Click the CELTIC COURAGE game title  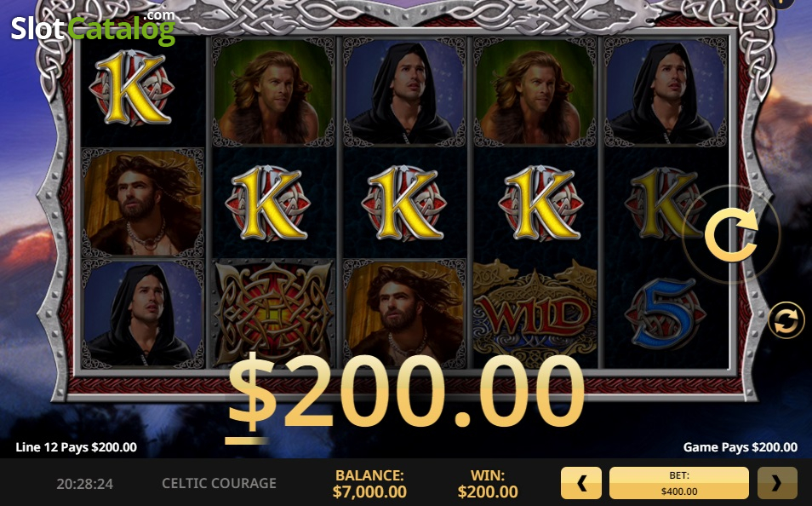coord(219,483)
